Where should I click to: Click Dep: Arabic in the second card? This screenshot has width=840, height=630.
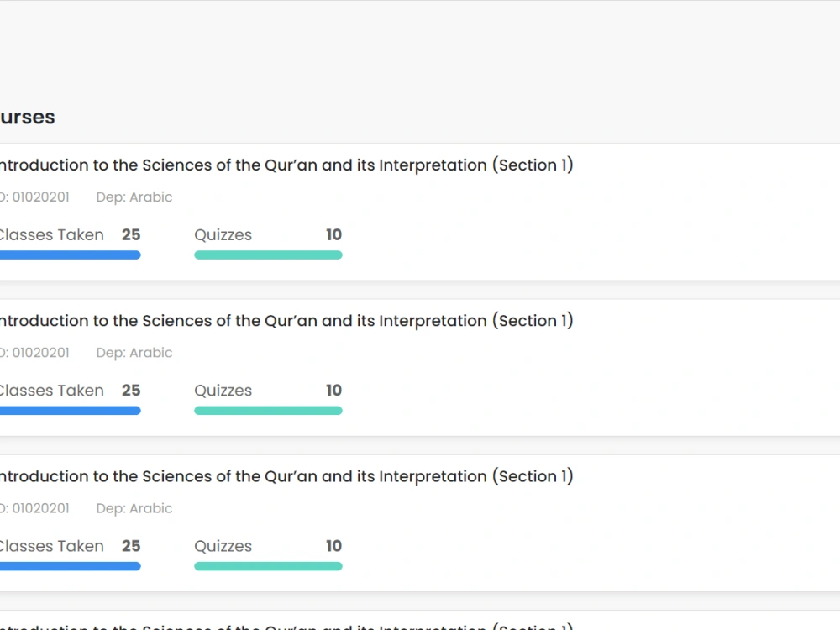pyautogui.click(x=134, y=353)
